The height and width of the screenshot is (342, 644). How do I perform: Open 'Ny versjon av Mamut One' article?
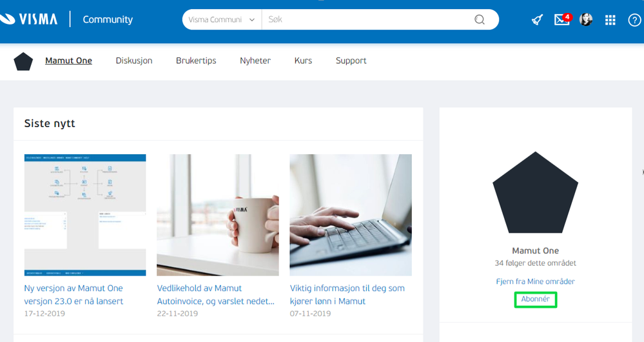(x=74, y=295)
